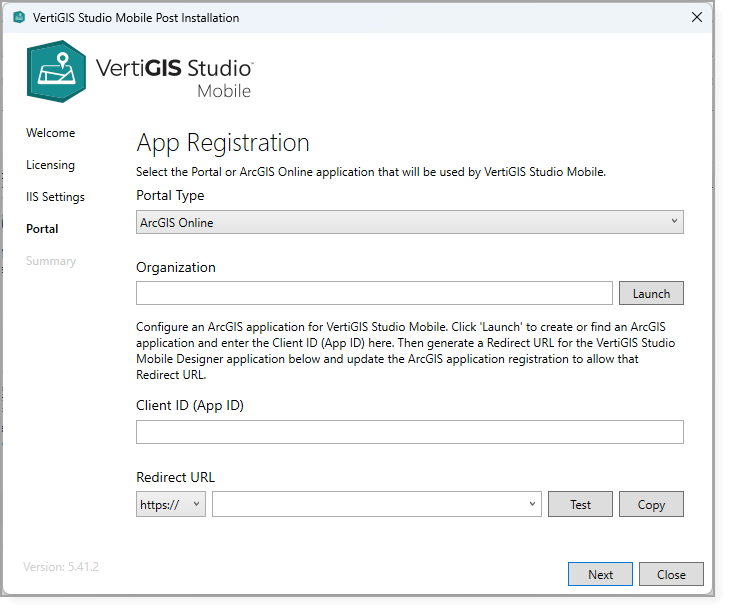Select the Portal step

[42, 229]
